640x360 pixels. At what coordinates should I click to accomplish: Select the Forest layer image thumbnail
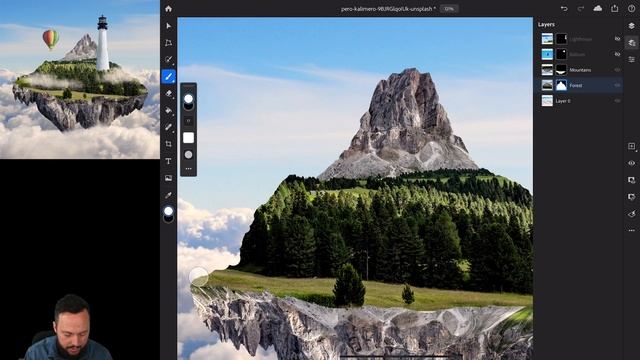[x=547, y=85]
